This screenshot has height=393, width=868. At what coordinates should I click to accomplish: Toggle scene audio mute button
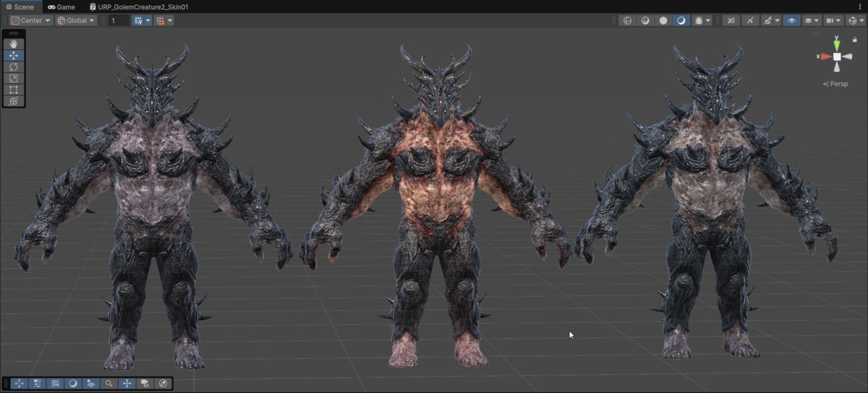pyautogui.click(x=750, y=21)
